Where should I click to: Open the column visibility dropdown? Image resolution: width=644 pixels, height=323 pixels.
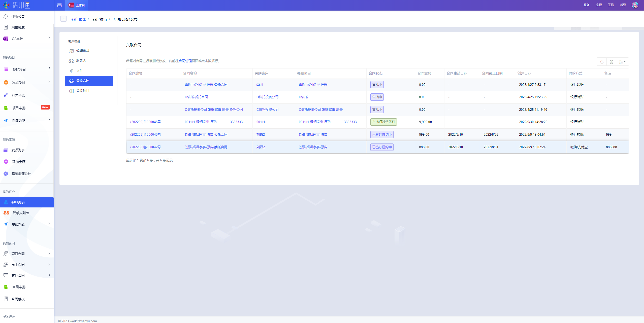click(x=622, y=62)
